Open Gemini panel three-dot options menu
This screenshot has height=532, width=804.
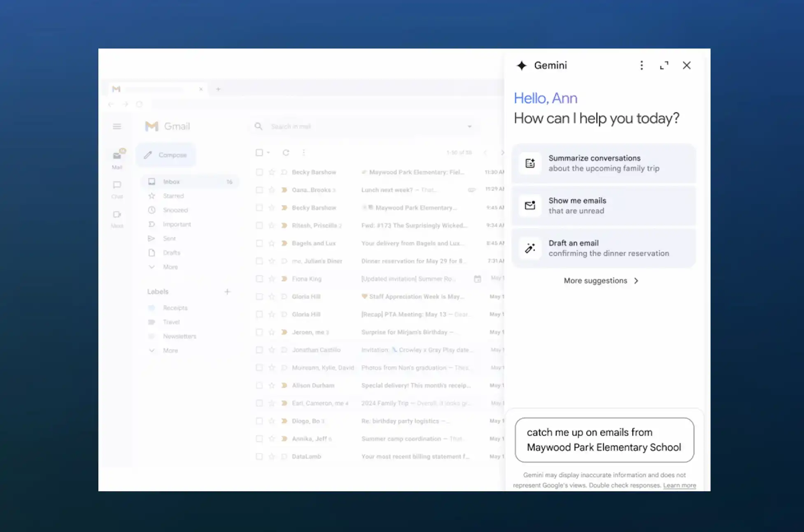pyautogui.click(x=641, y=65)
